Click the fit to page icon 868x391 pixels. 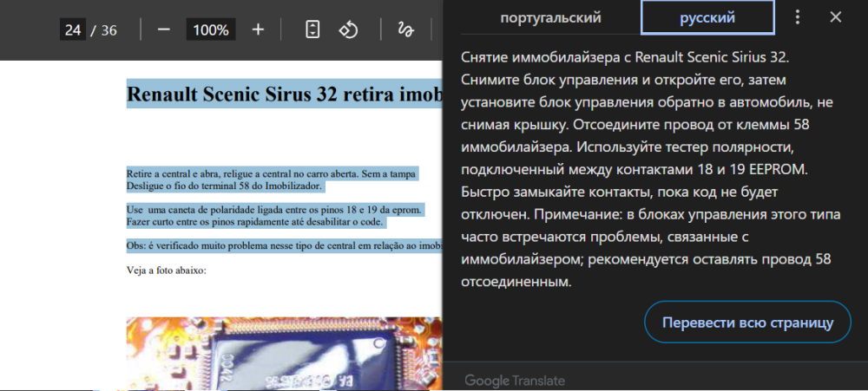coord(312,29)
